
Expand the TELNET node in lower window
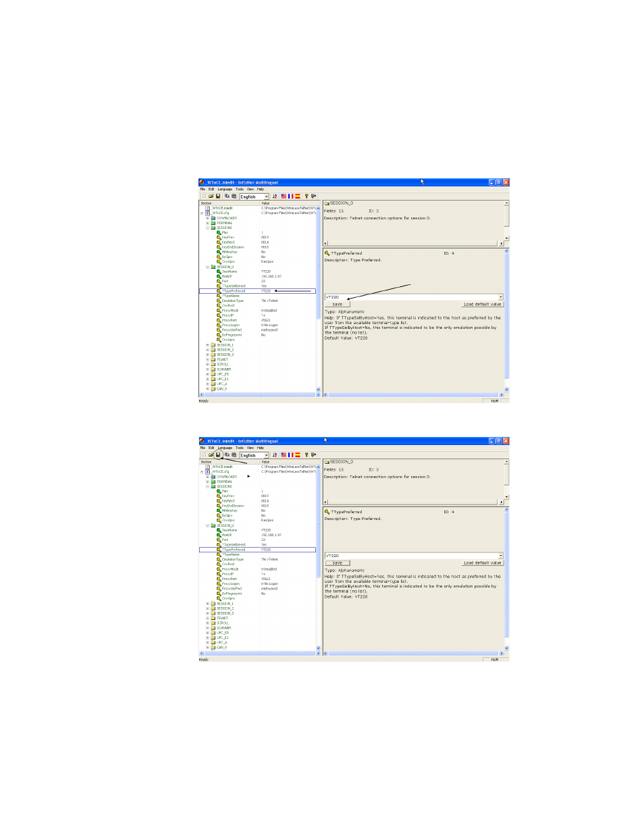[207, 618]
